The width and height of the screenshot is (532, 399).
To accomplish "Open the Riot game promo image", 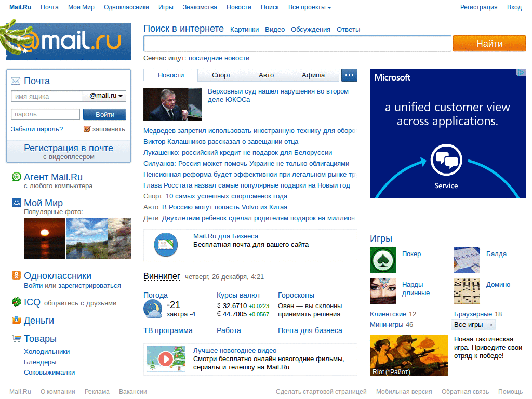I will tap(409, 355).
